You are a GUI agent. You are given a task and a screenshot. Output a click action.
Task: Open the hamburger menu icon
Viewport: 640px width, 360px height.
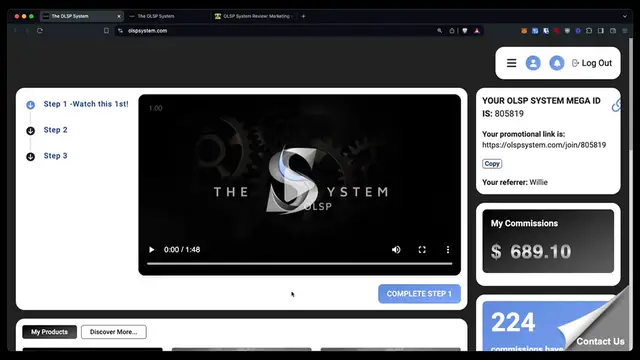(x=511, y=63)
